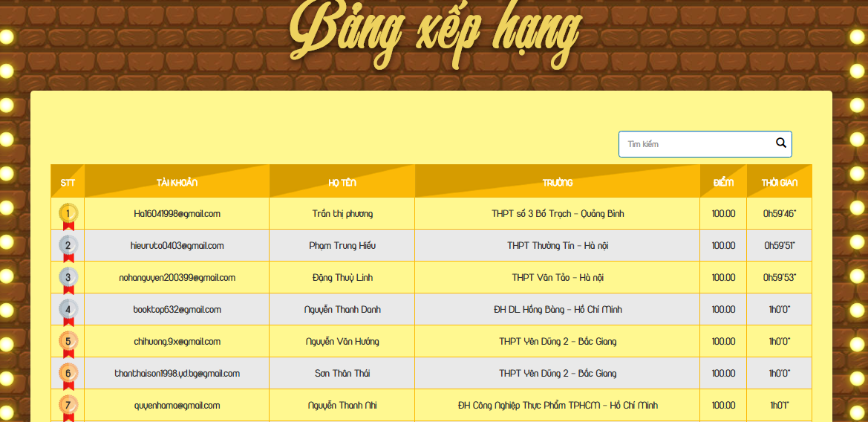Click the 100.00 score of Đặng Thuỳ Linh
Image resolution: width=868 pixels, height=422 pixels.
pos(723,277)
